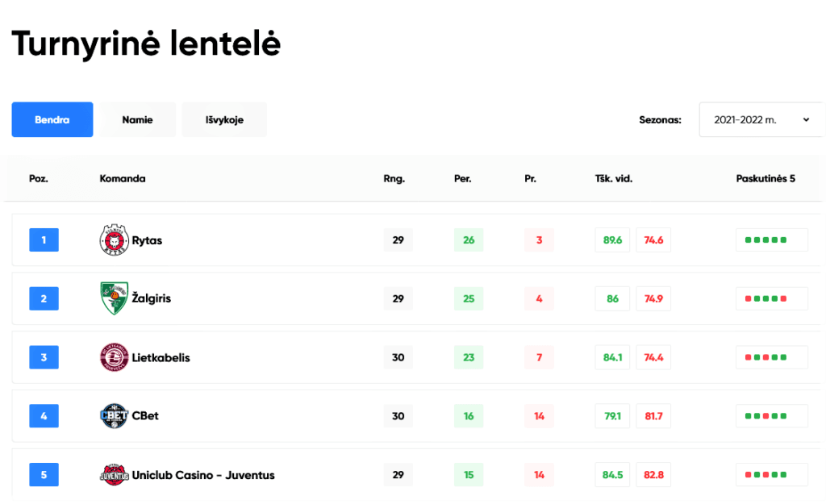Click the CBet team logo
The width and height of the screenshot is (826, 504).
click(114, 415)
